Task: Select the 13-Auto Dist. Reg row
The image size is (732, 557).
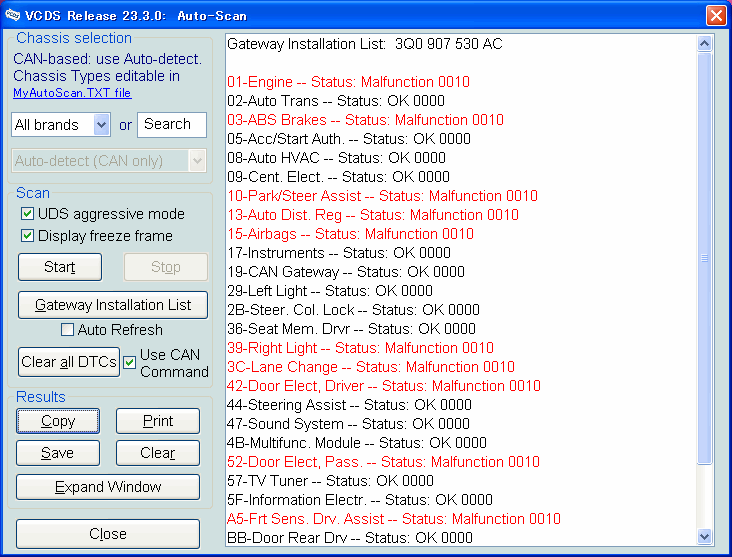Action: [x=373, y=215]
